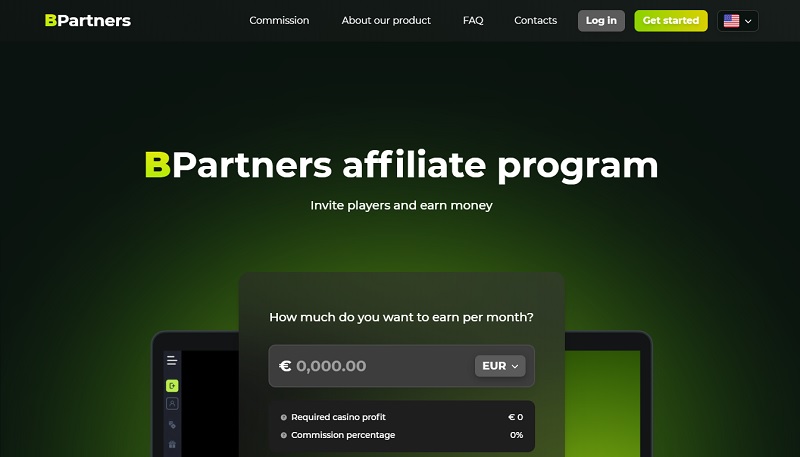Click the Log in button
This screenshot has width=800, height=457.
coord(601,21)
